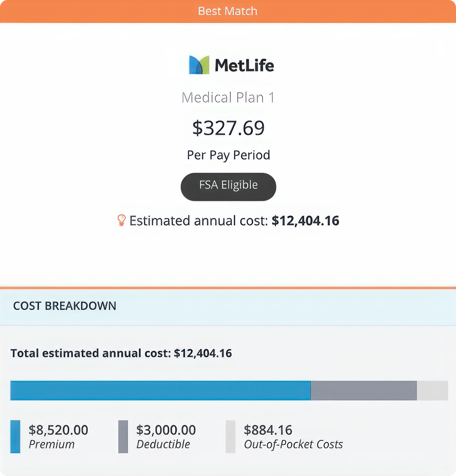
Task: Click the blue Premium bar segment
Action: (160, 390)
